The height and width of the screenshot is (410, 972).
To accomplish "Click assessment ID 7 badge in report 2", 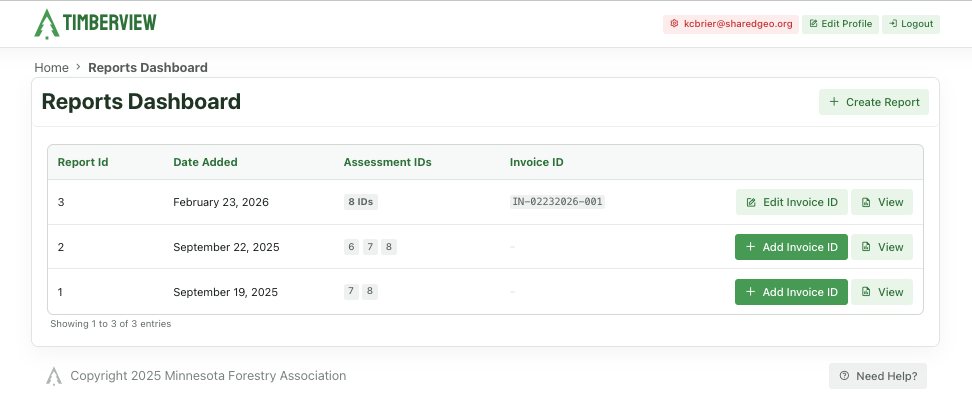I will point(370,247).
